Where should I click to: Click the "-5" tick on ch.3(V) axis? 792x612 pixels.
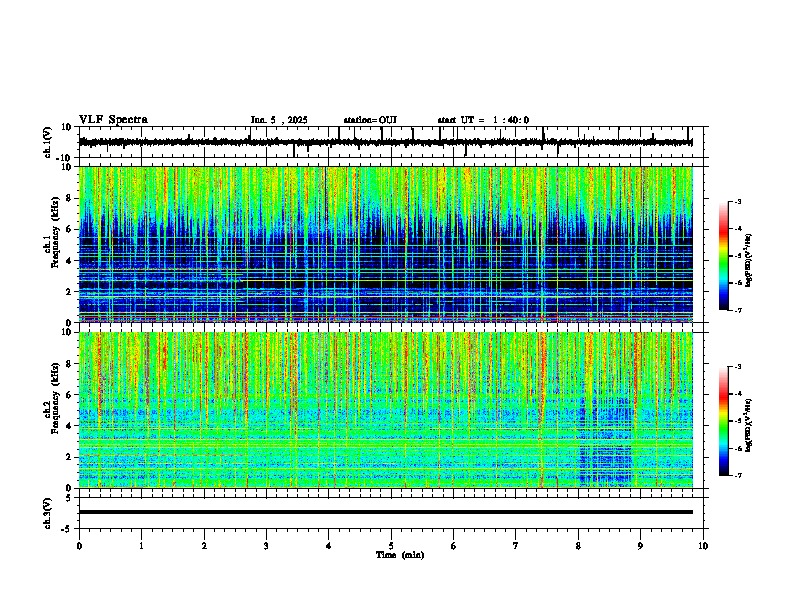click(67, 529)
